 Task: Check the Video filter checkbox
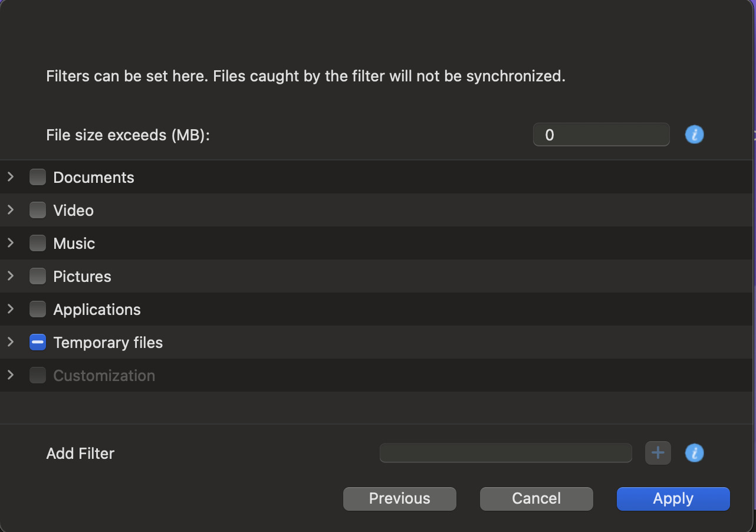38,210
